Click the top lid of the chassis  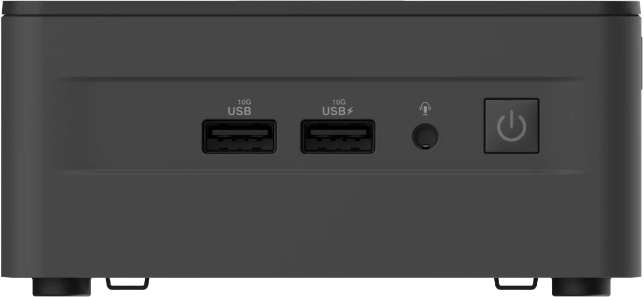coord(322,9)
